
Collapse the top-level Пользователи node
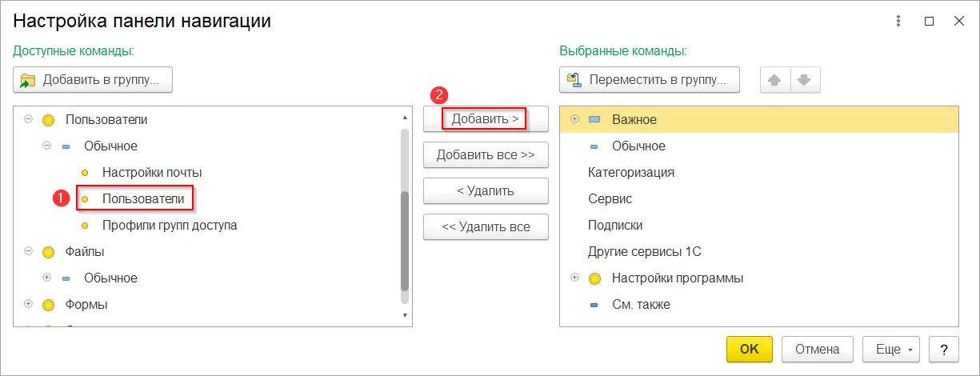(x=29, y=119)
